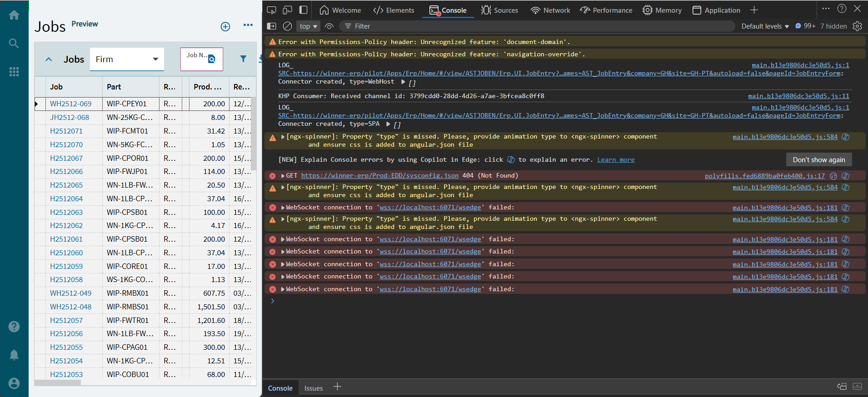Open the Firm dropdown
The image size is (868, 397).
[x=127, y=60]
